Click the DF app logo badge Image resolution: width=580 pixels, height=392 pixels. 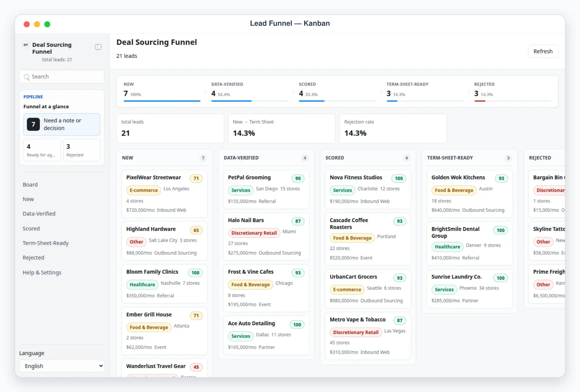pyautogui.click(x=26, y=45)
